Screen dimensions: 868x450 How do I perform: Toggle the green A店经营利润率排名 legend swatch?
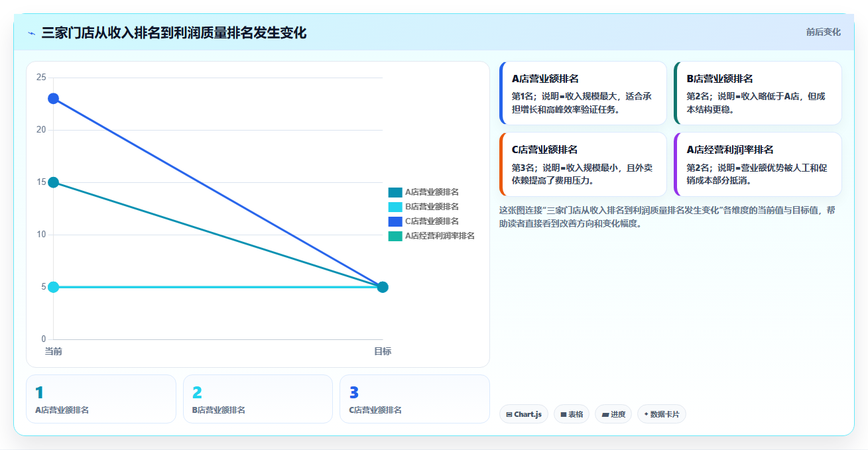coord(395,236)
